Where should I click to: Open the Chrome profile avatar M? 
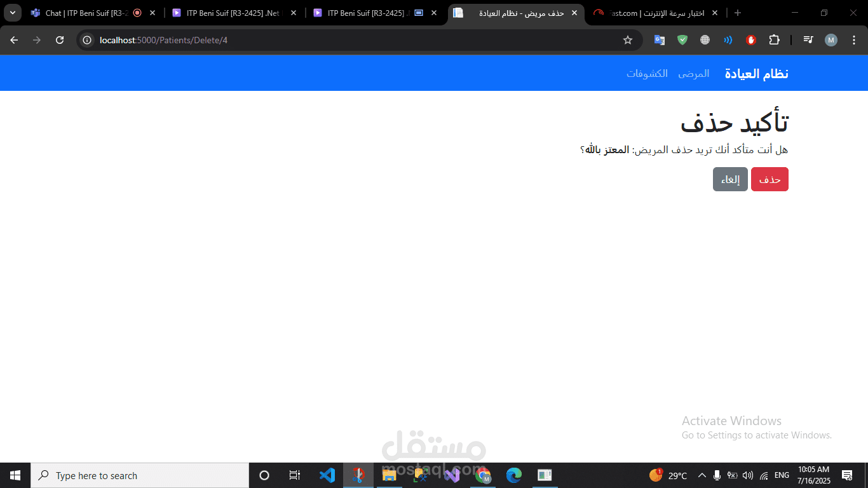point(831,40)
